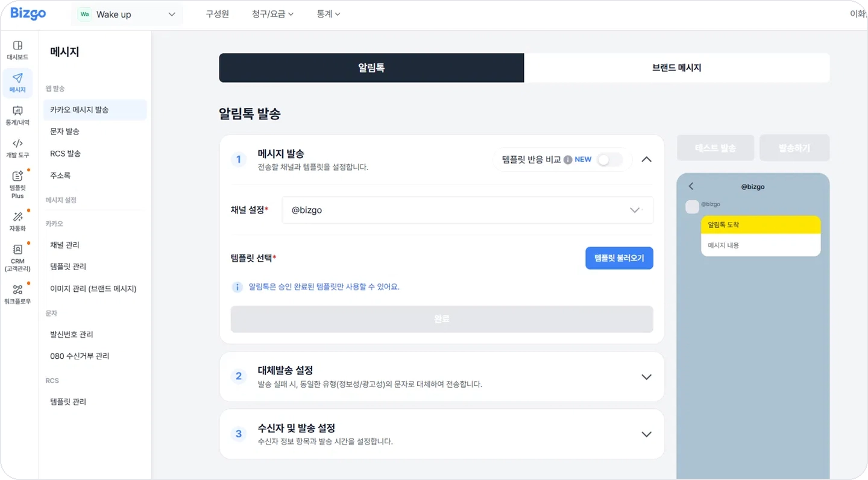Viewport: 868px width, 480px height.
Task: Open the 개발 도구 code icon
Action: coord(17,148)
